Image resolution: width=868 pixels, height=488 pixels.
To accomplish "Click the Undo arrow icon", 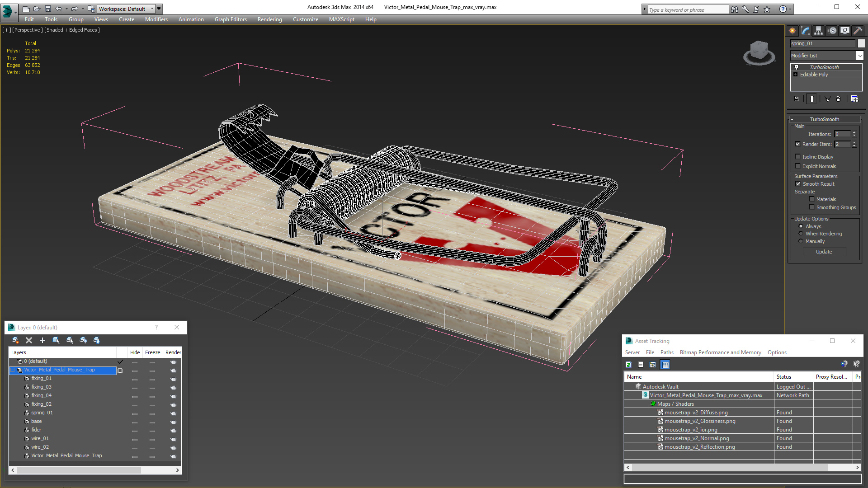I will pyautogui.click(x=58, y=9).
